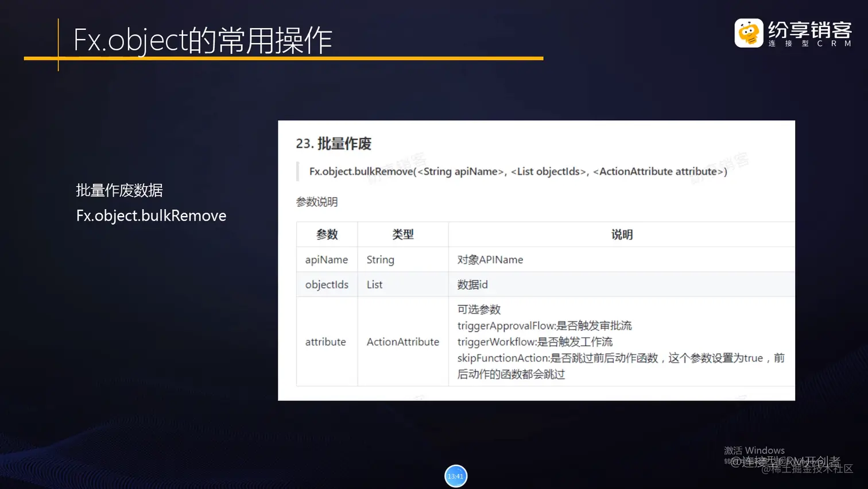Select the String cell in the 类型 column
868x489 pixels.
point(403,260)
